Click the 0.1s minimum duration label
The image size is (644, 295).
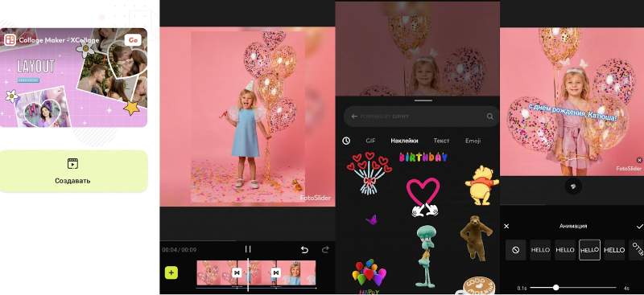(x=522, y=288)
